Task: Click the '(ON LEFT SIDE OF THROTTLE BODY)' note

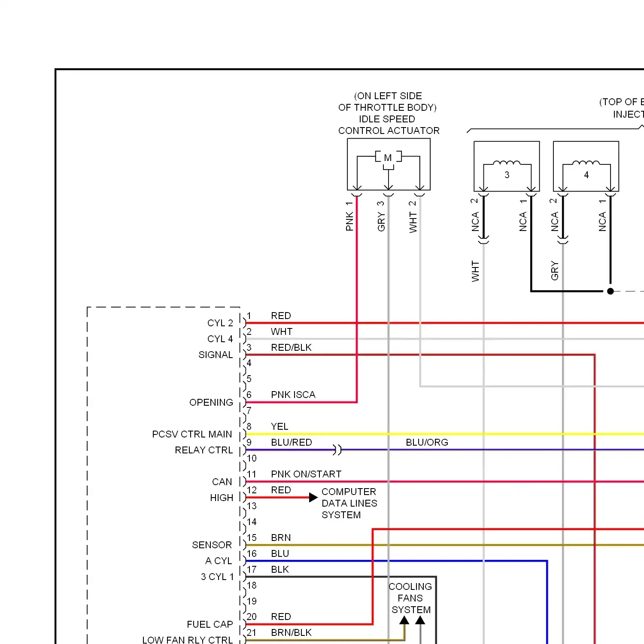Action: pos(387,102)
